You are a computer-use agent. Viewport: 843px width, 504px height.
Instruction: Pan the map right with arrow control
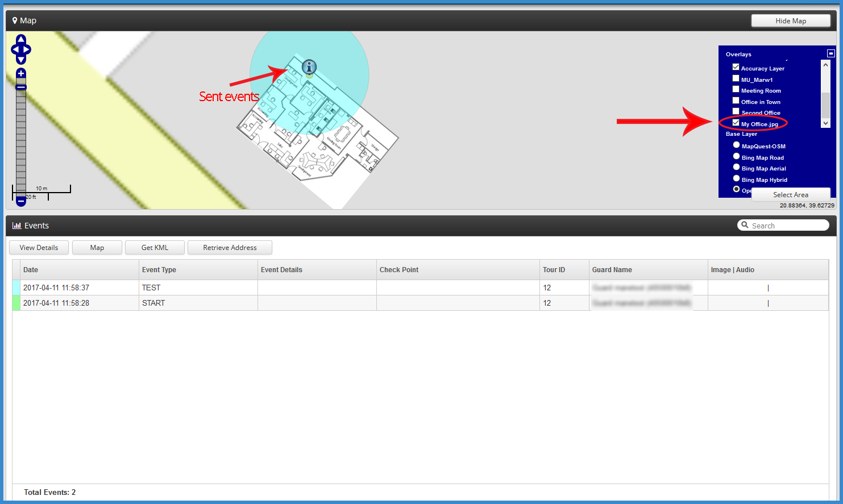(x=27, y=50)
